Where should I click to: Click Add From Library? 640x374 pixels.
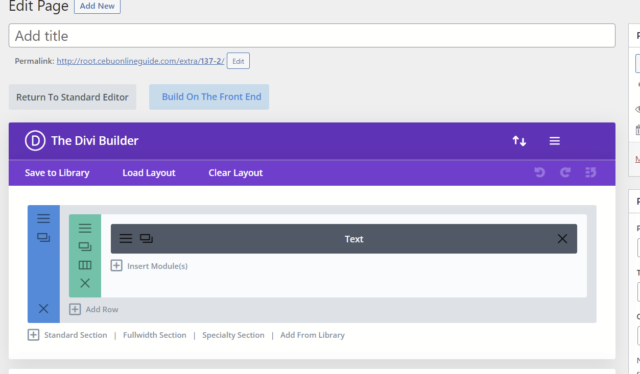tap(312, 335)
